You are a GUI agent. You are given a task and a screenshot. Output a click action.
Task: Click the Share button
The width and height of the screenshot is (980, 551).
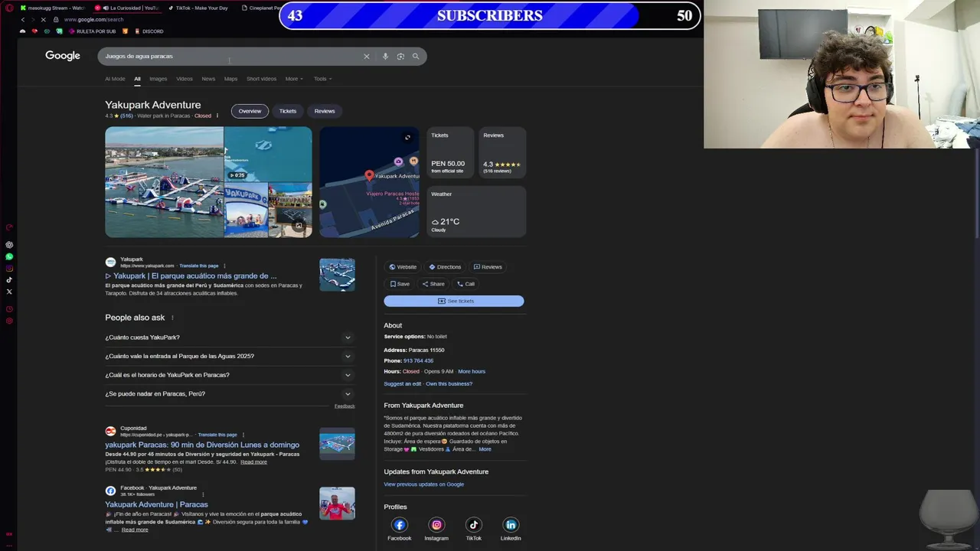pyautogui.click(x=433, y=284)
